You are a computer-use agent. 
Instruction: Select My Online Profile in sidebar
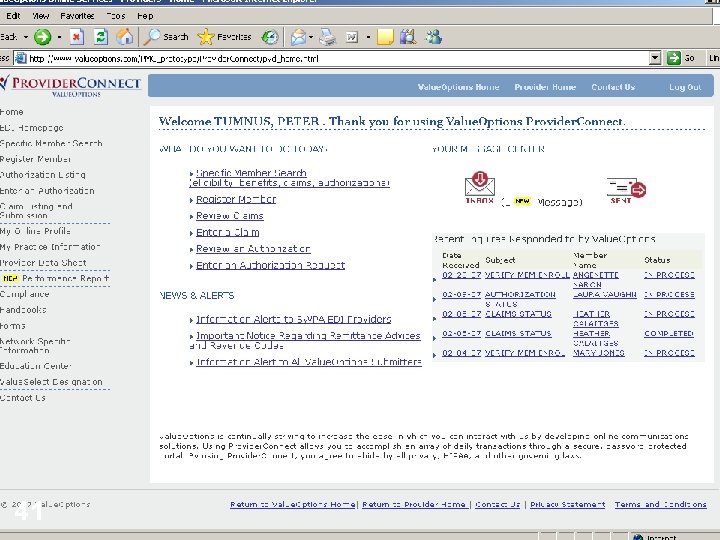point(35,231)
